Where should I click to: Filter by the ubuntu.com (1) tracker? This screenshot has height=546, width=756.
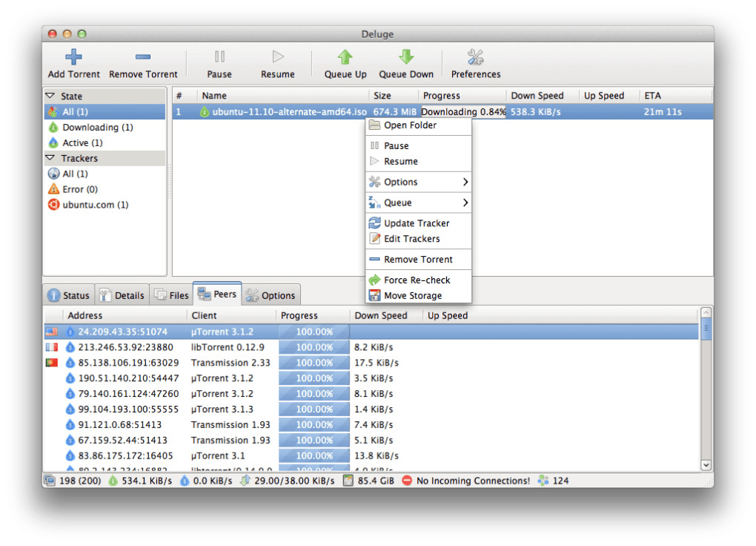105,204
